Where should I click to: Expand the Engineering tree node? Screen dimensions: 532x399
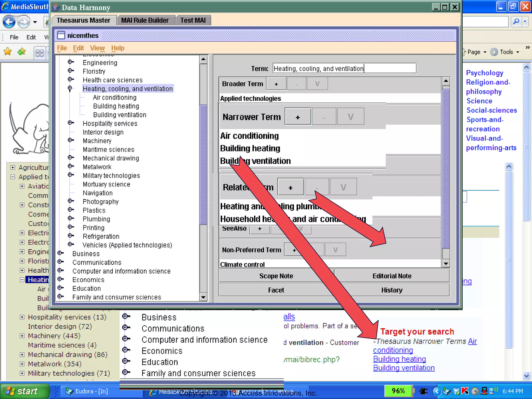click(70, 62)
